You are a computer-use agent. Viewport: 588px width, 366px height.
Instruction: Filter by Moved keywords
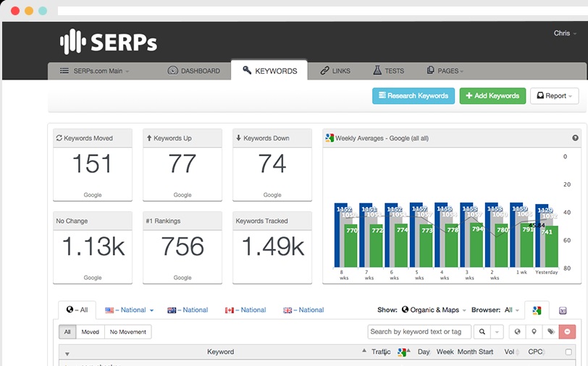[90, 332]
